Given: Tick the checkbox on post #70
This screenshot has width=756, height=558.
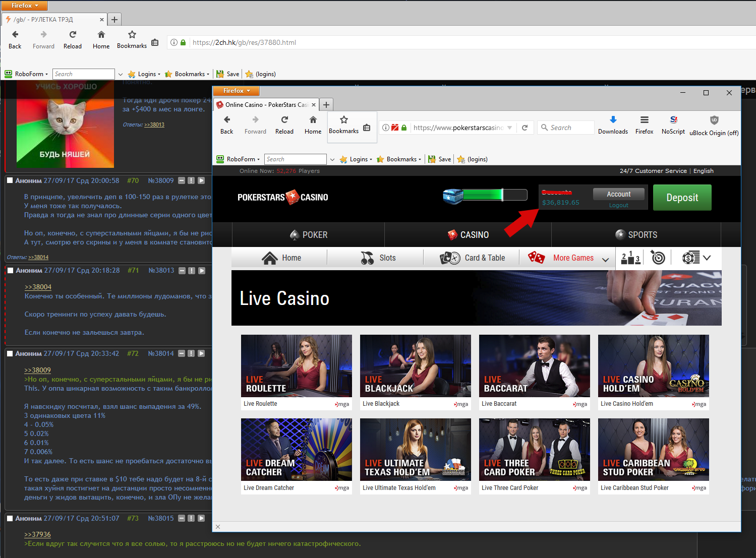Looking at the screenshot, I should (10, 180).
